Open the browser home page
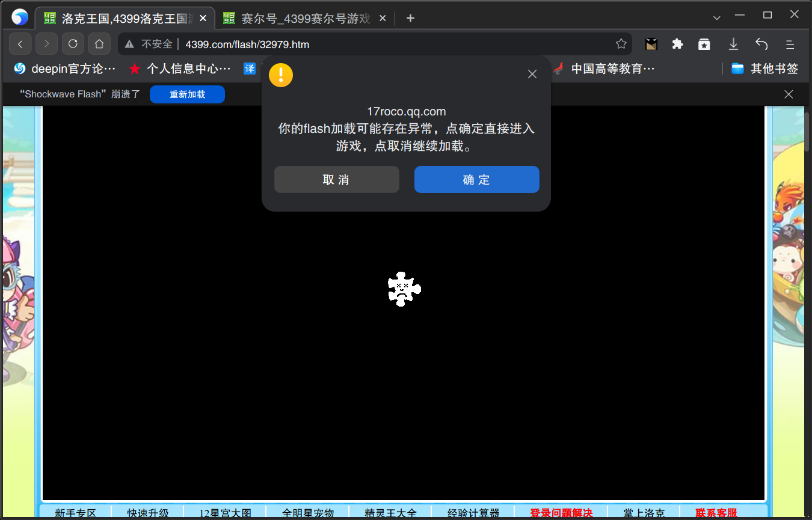Image resolution: width=812 pixels, height=520 pixels. (99, 44)
